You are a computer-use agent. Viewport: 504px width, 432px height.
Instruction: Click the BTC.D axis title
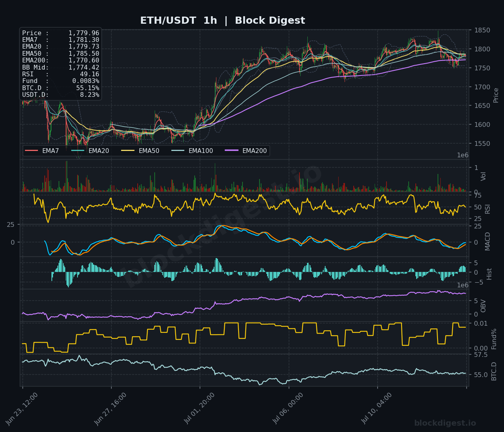pyautogui.click(x=494, y=372)
